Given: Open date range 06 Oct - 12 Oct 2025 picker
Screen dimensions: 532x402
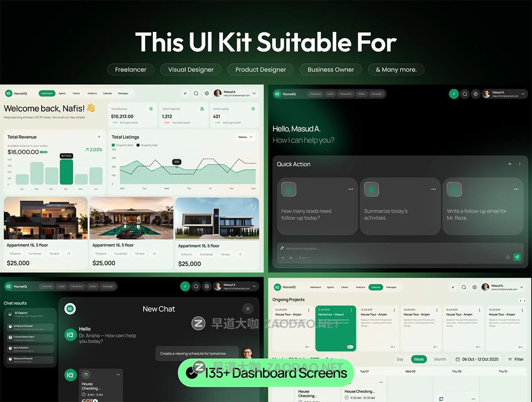Looking at the screenshot, I should pyautogui.click(x=477, y=359).
